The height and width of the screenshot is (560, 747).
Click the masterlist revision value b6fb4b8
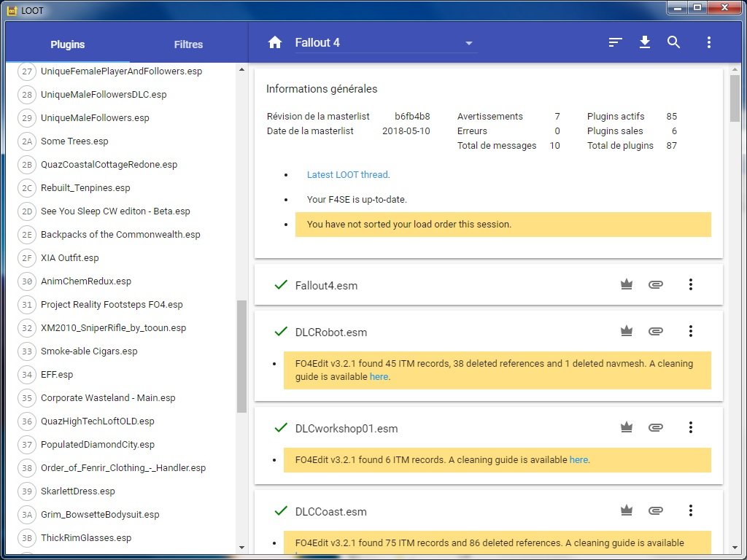point(413,116)
